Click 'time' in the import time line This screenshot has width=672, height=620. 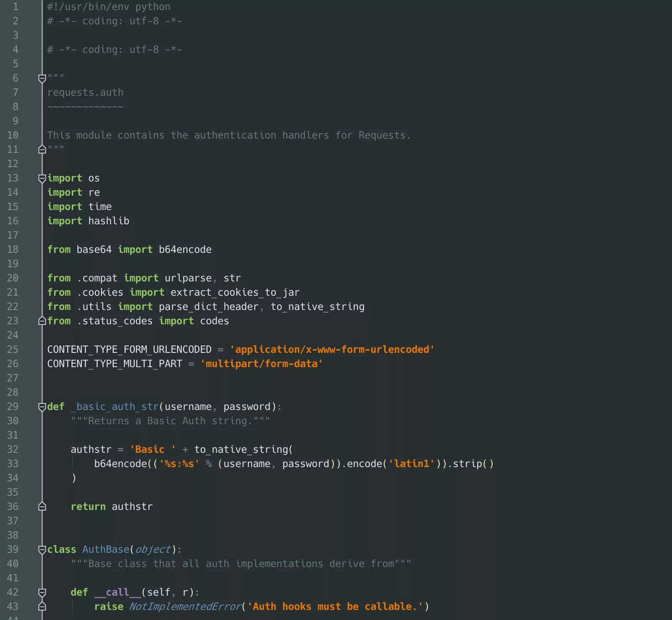100,207
